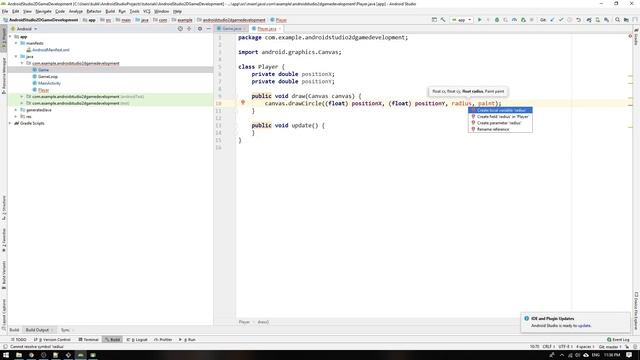640x360 pixels.
Task: Expand the generatedJava folder node
Action: click(16, 110)
